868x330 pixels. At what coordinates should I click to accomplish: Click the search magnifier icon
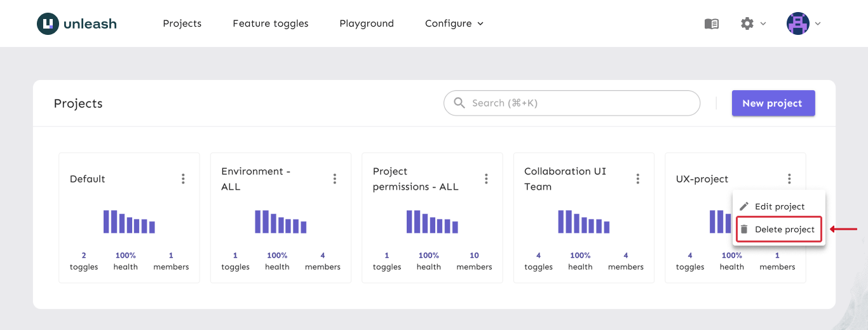click(459, 103)
